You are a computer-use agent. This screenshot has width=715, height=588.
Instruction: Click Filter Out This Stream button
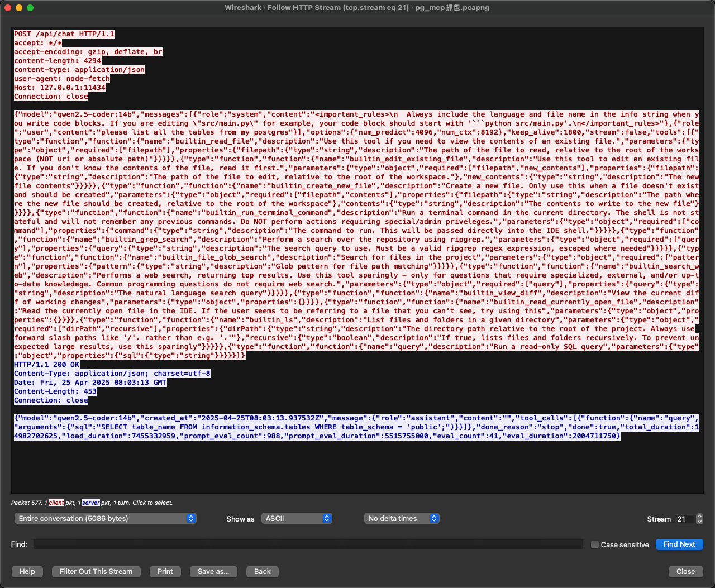click(96, 571)
